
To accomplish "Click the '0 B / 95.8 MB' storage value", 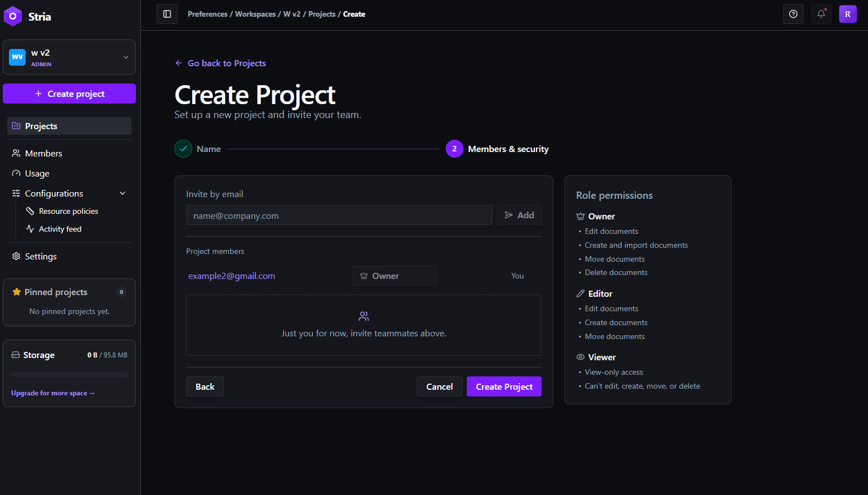I will [108, 355].
